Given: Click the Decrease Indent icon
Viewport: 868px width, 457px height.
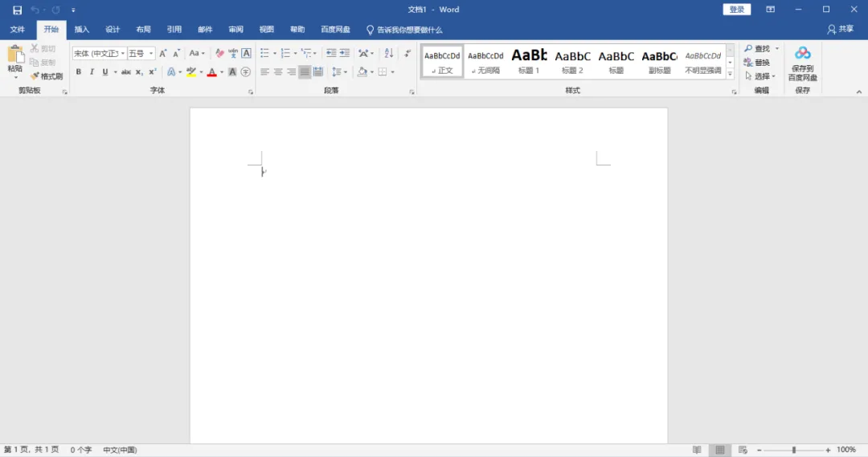Looking at the screenshot, I should 331,53.
